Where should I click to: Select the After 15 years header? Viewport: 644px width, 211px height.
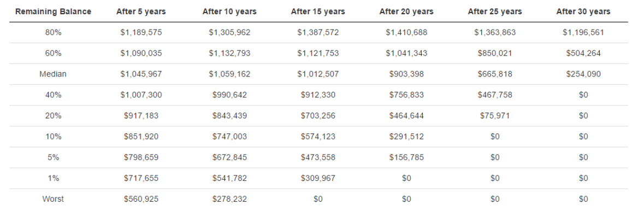click(x=318, y=11)
